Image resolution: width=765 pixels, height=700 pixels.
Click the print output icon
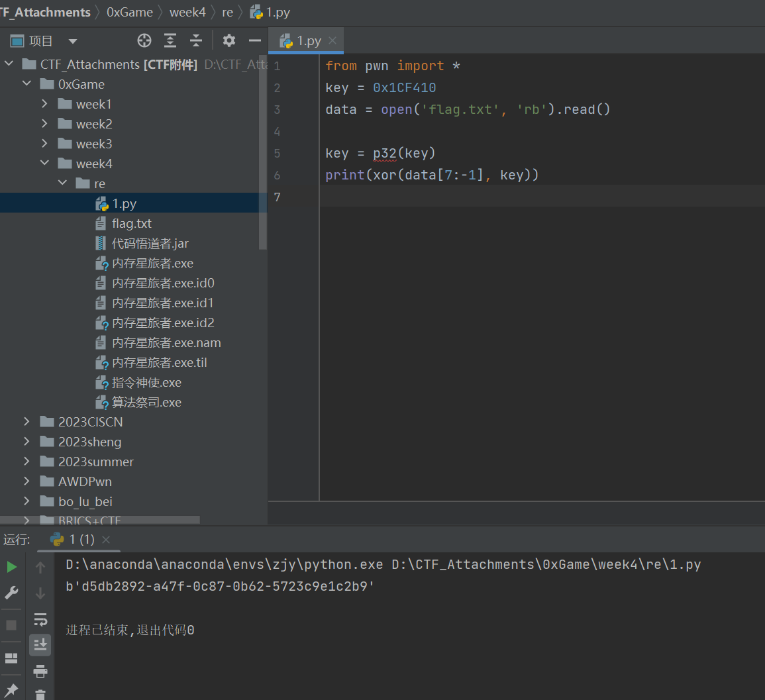pyautogui.click(x=40, y=671)
